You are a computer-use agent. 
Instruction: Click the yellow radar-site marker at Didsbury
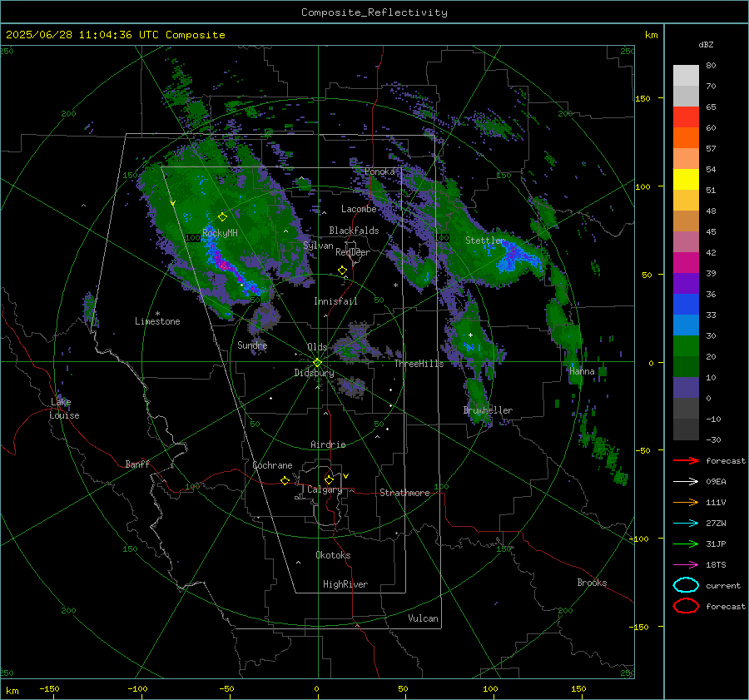[317, 363]
